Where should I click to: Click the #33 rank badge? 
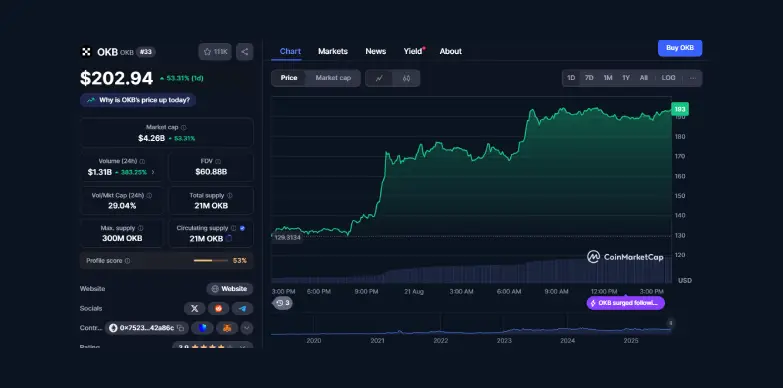click(x=146, y=52)
